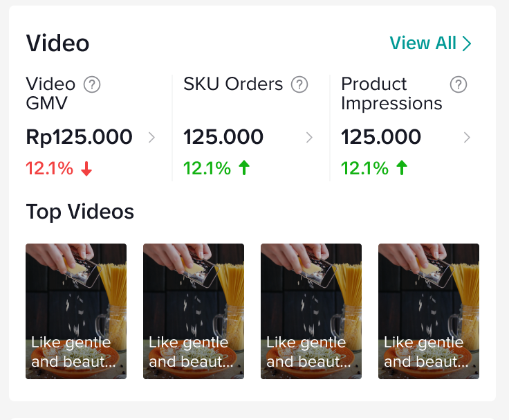Screen dimensions: 509x420
Task: Click the Video GMV metric label
Action: 50,93
